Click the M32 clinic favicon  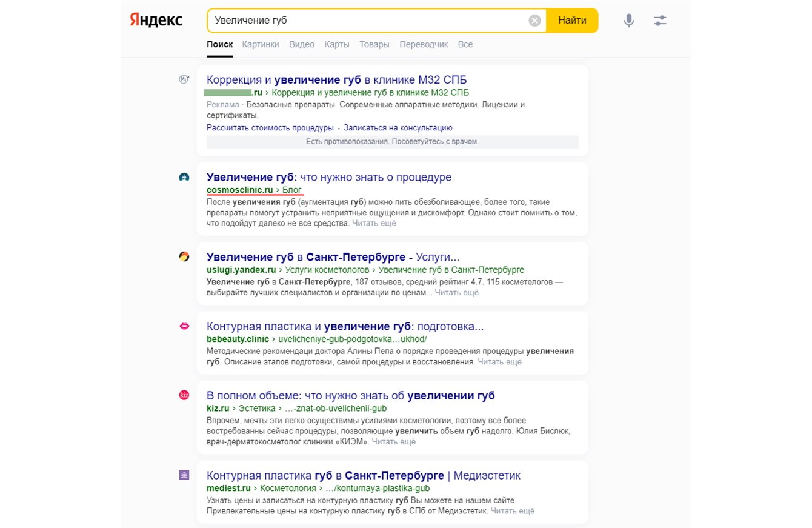click(184, 79)
